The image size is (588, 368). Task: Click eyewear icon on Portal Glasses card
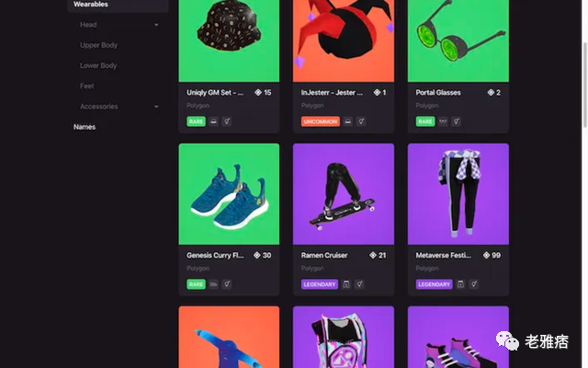[443, 121]
